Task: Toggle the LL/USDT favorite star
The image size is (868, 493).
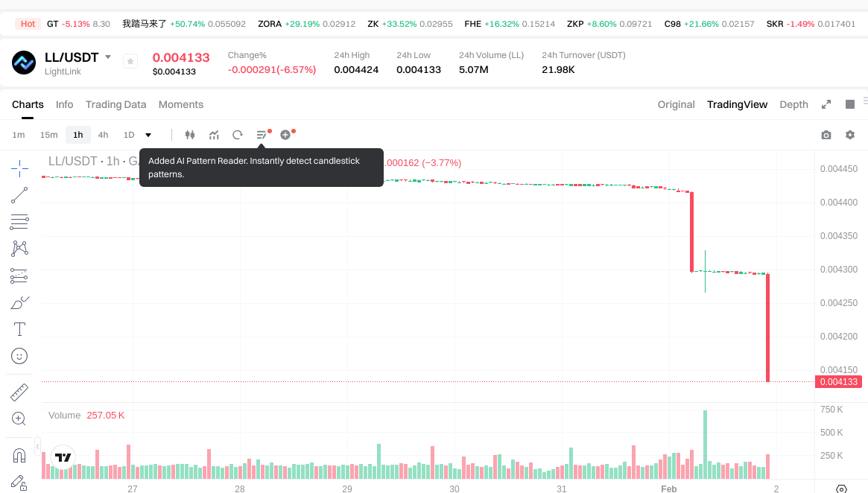Action: 130,62
